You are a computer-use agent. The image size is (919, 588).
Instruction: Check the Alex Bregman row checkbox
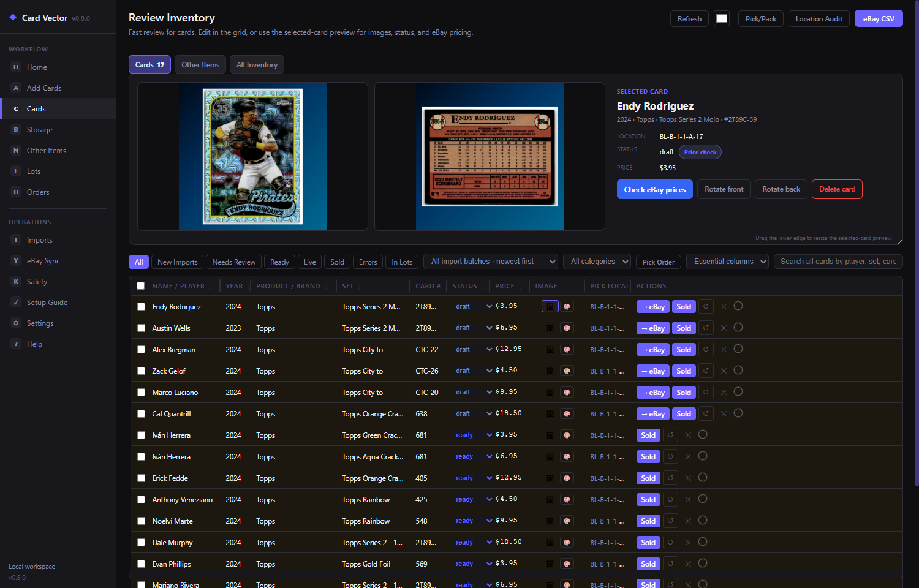click(x=141, y=350)
